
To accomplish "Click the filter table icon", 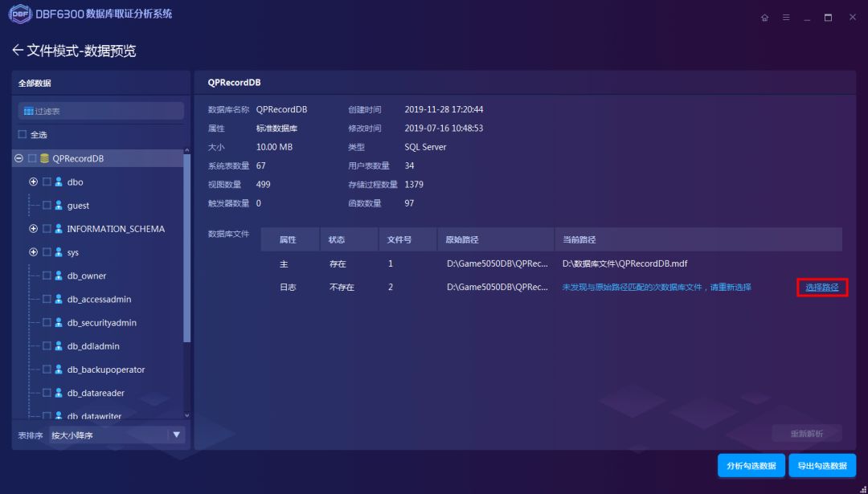I will click(x=28, y=111).
